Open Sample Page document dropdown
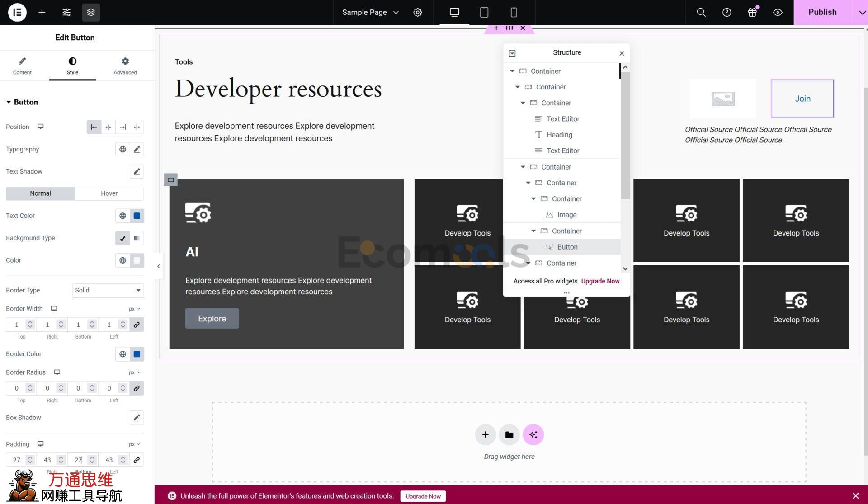 pos(370,12)
